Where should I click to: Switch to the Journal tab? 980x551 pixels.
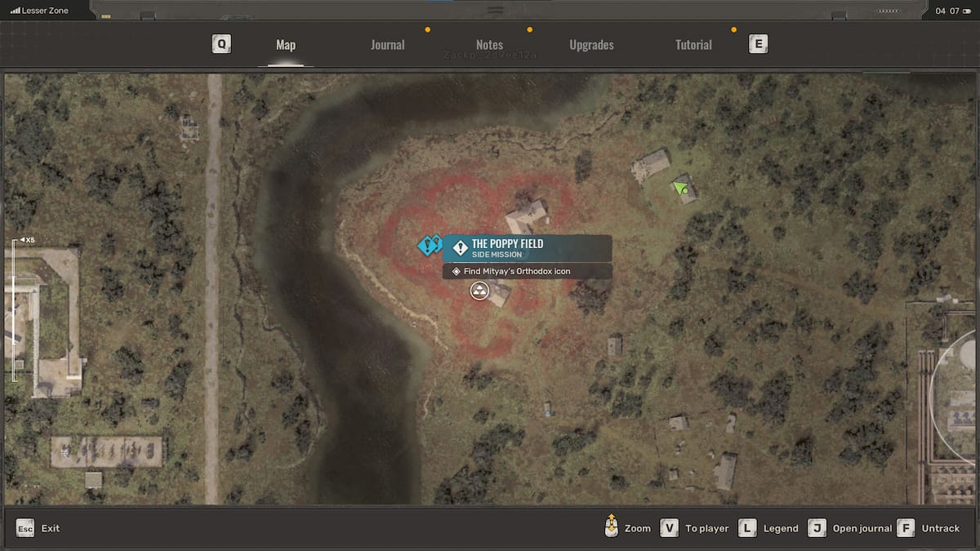point(387,45)
